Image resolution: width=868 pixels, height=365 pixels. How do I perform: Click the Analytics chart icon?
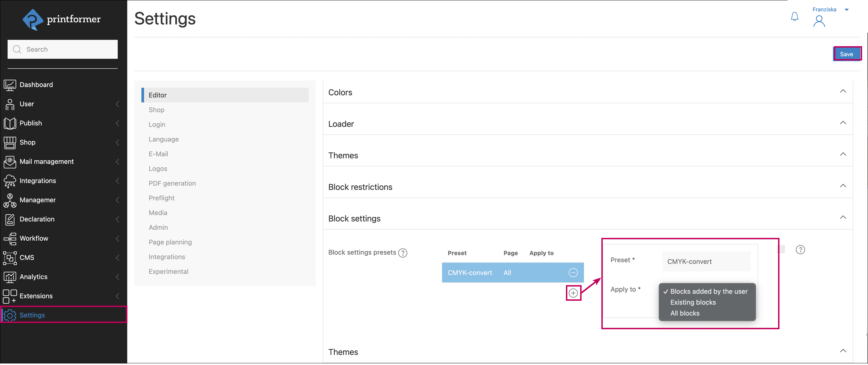(10, 277)
